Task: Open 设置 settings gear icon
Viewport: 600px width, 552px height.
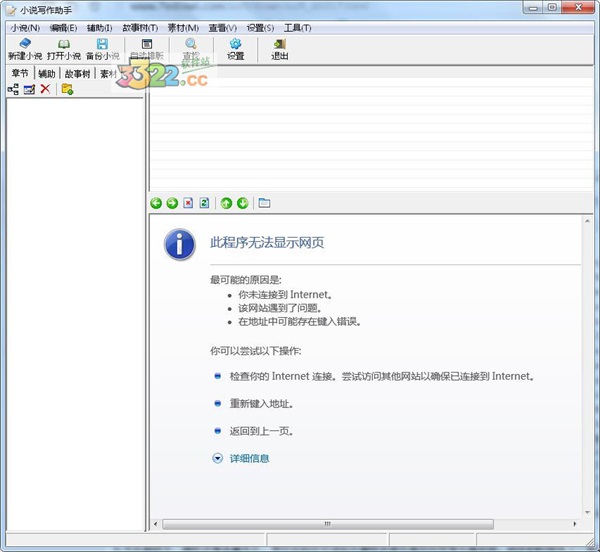Action: pos(235,44)
